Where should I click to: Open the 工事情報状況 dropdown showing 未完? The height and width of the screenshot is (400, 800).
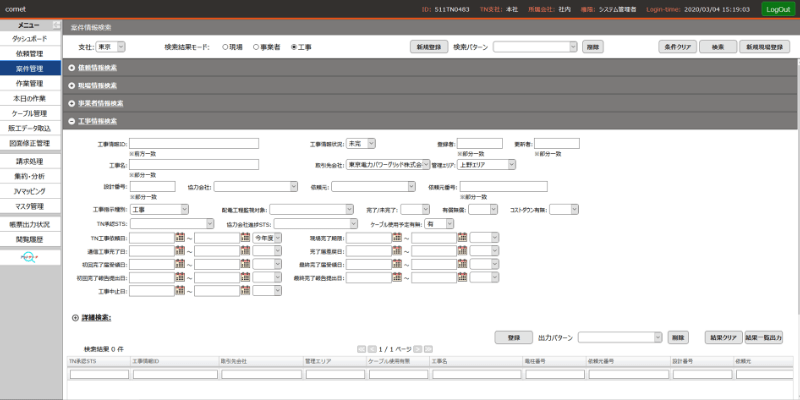coord(361,143)
